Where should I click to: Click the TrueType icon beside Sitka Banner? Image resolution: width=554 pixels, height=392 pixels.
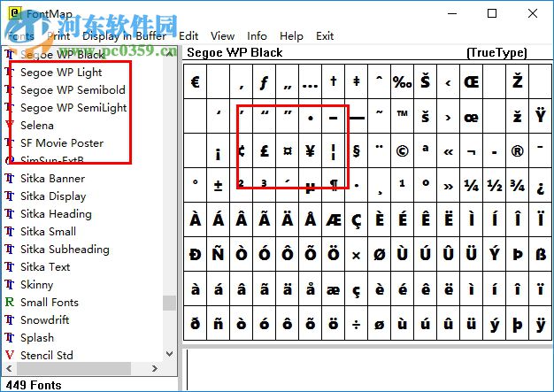[10, 179]
